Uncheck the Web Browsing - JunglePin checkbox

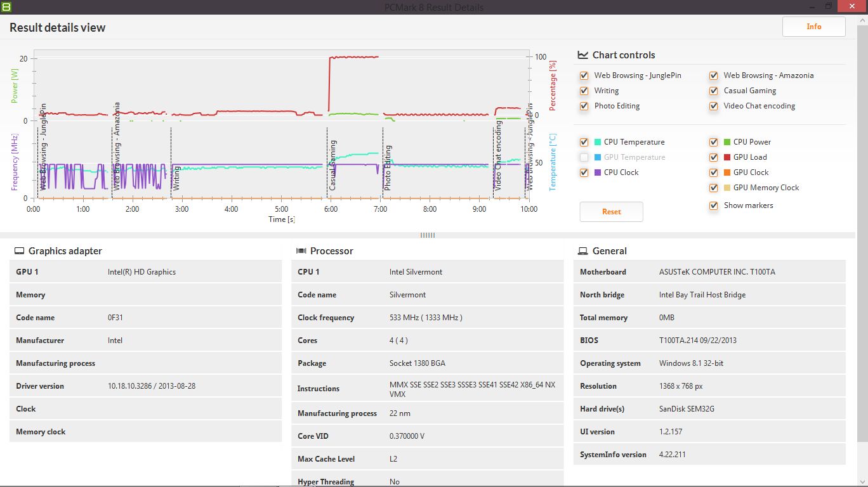[584, 75]
